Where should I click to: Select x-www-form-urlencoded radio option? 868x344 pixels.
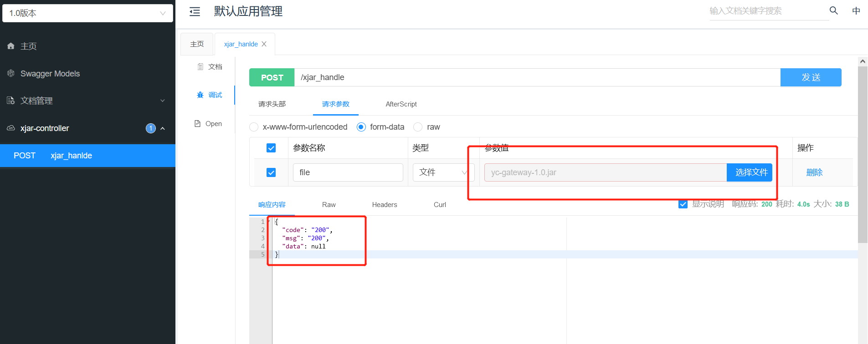254,127
